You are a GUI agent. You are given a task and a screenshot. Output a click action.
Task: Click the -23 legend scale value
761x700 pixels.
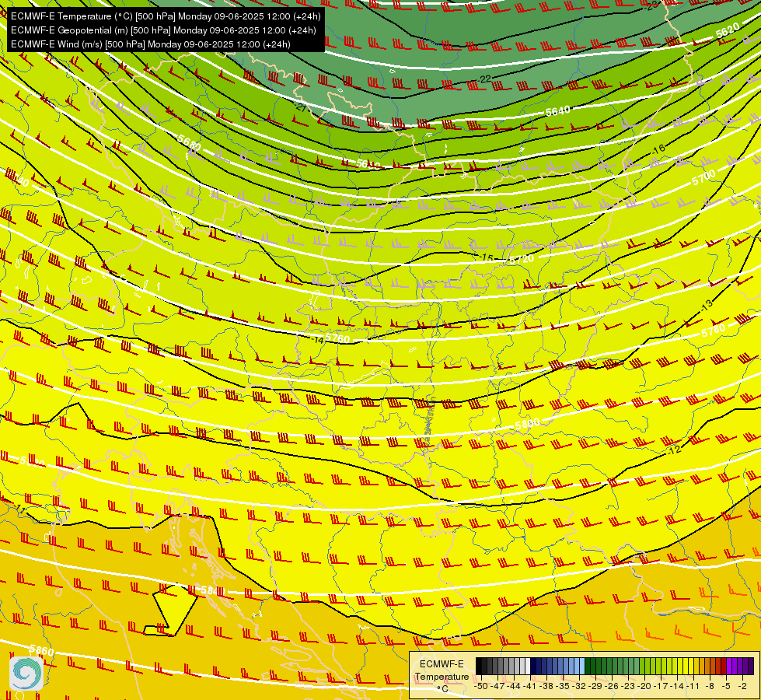click(x=628, y=687)
